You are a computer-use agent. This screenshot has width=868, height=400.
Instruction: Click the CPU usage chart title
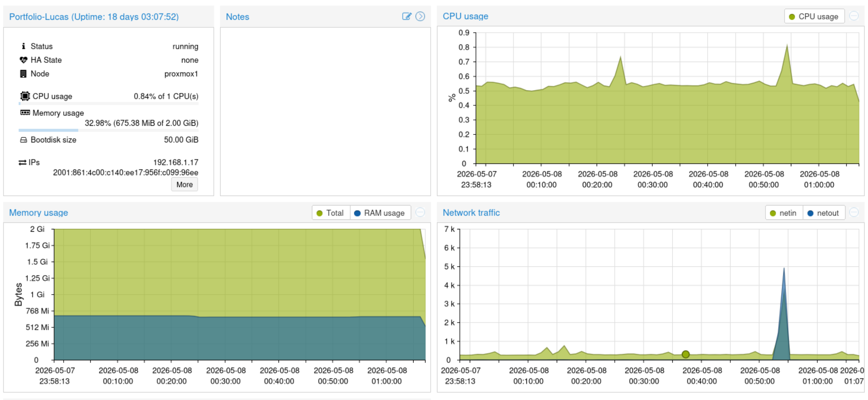[x=465, y=16]
